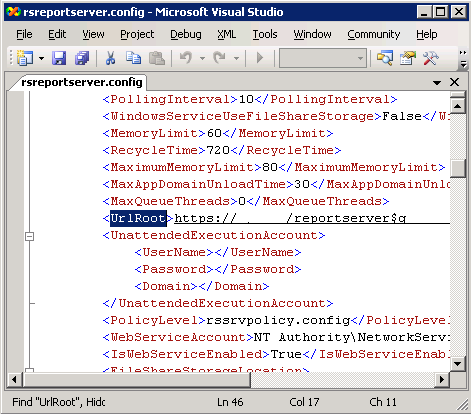Click the MaximumMemoryLimit value 80
This screenshot has height=414, width=471.
[270, 167]
